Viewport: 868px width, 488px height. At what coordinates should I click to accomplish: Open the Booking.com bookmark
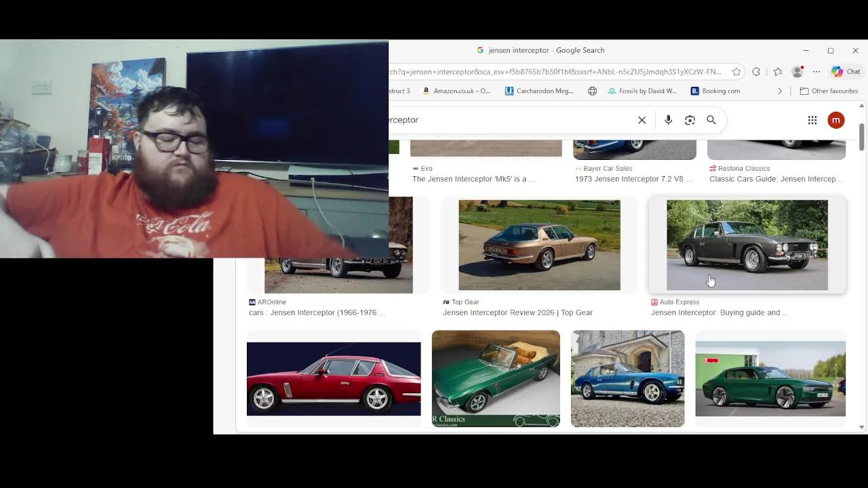[715, 91]
